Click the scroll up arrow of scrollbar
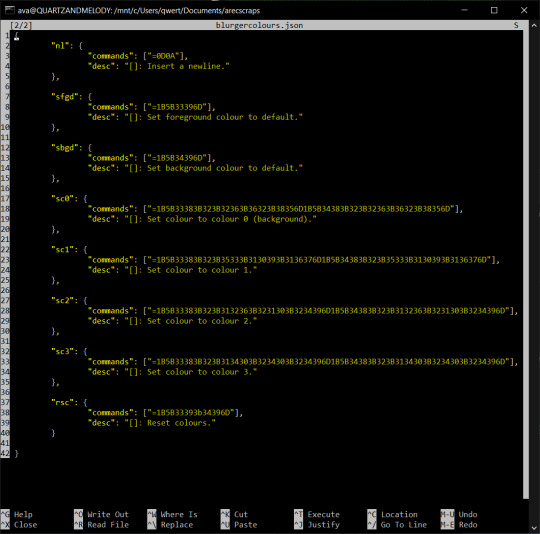The height and width of the screenshot is (534, 540). (x=534, y=25)
